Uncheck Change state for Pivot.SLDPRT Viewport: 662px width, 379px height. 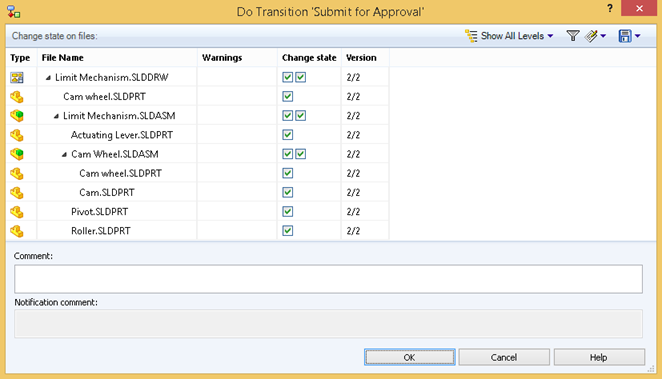[x=288, y=211]
